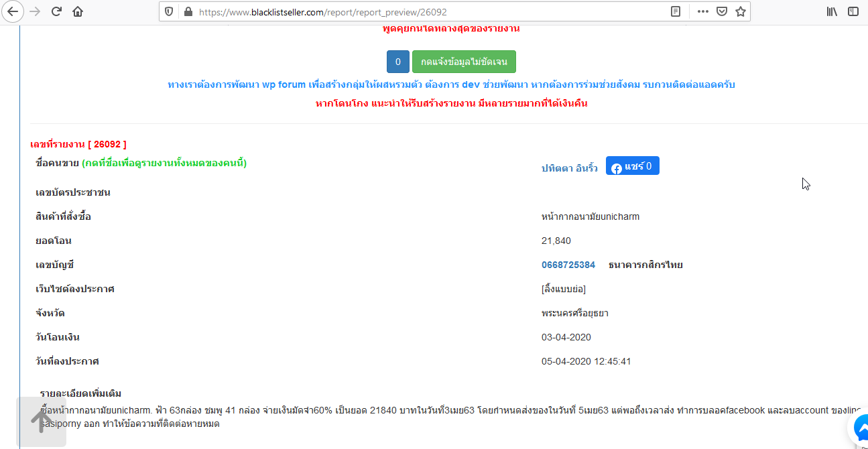Click the วันที่ลงประกาศ label
868x449 pixels.
(67, 361)
